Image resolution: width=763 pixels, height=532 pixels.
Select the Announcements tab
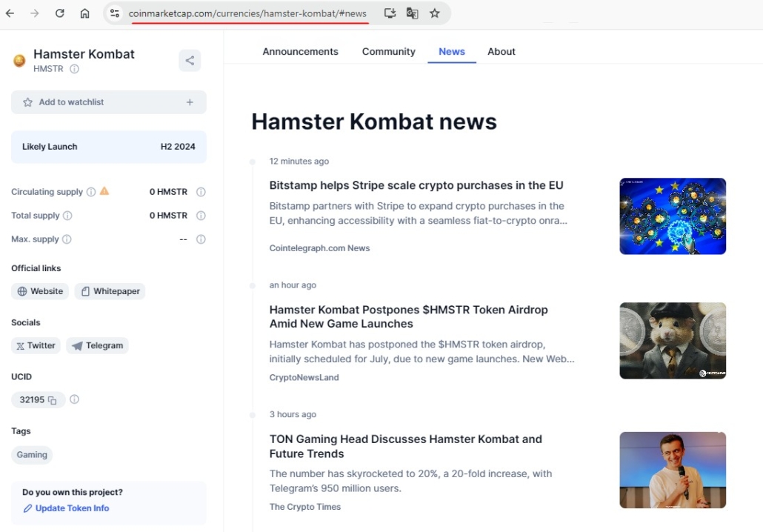pyautogui.click(x=300, y=51)
